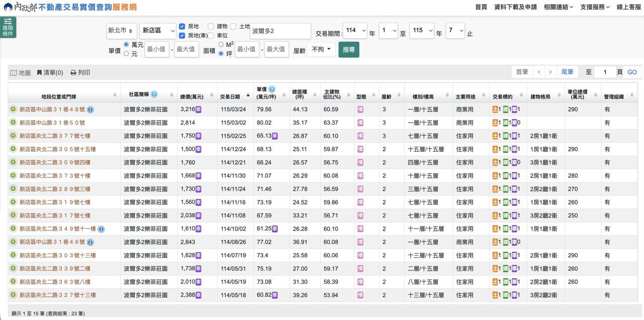Click the unit price 最小值 field

click(x=157, y=49)
